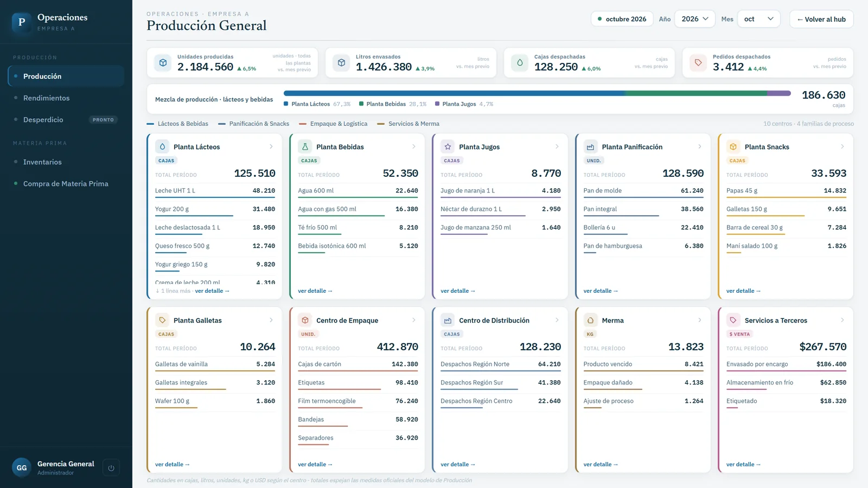
Task: Click the octubre 2026 period pill
Action: coord(622,19)
